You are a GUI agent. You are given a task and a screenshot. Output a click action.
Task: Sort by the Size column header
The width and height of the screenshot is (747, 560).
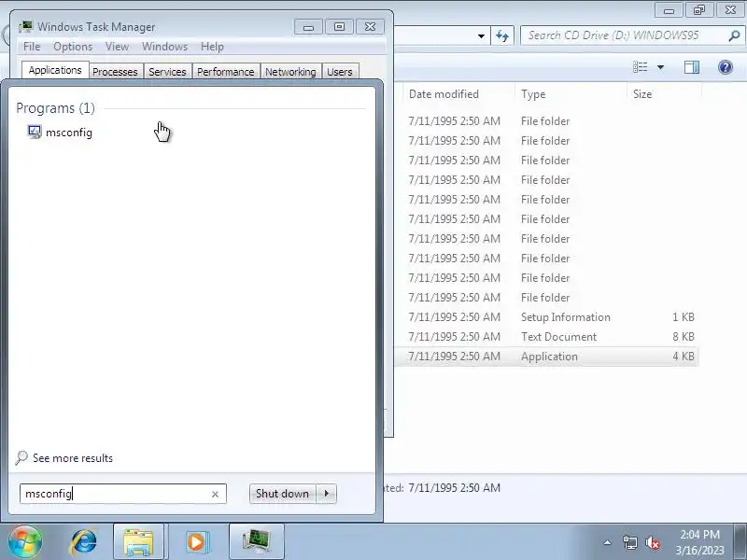[x=642, y=94]
